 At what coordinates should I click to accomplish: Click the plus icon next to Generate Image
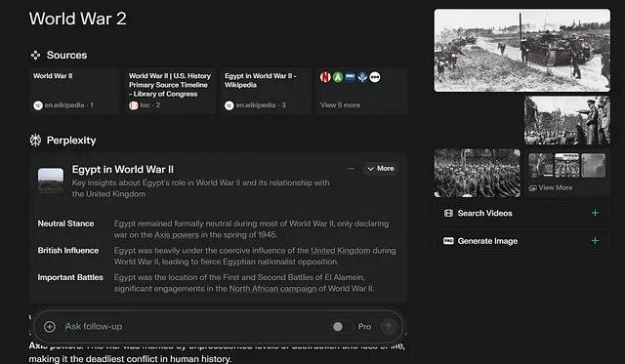tap(595, 240)
